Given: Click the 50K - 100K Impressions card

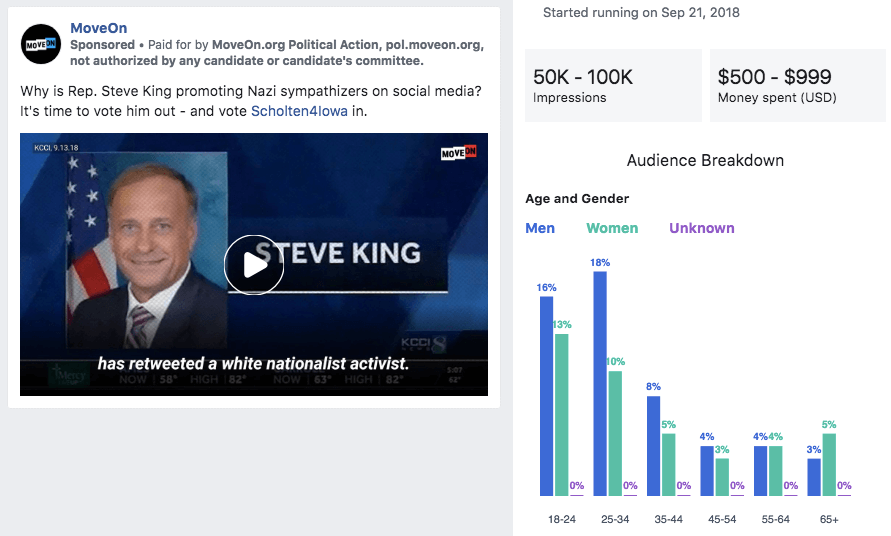Looking at the screenshot, I should tap(613, 86).
